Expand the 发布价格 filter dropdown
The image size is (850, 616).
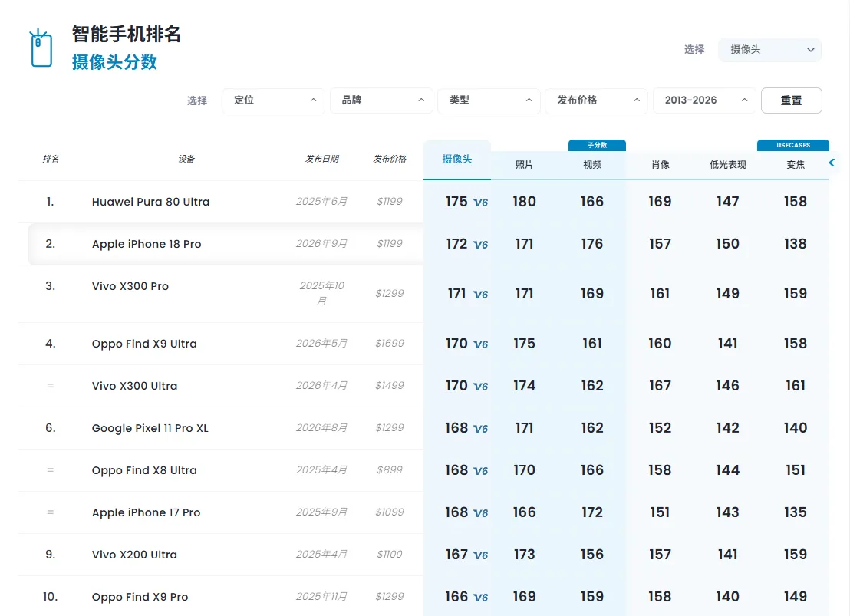596,100
